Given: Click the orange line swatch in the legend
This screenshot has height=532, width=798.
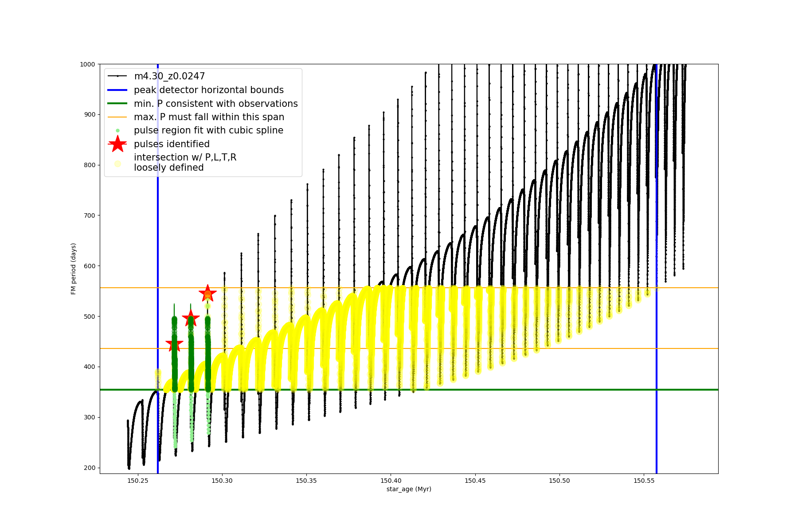Looking at the screenshot, I should pos(117,117).
